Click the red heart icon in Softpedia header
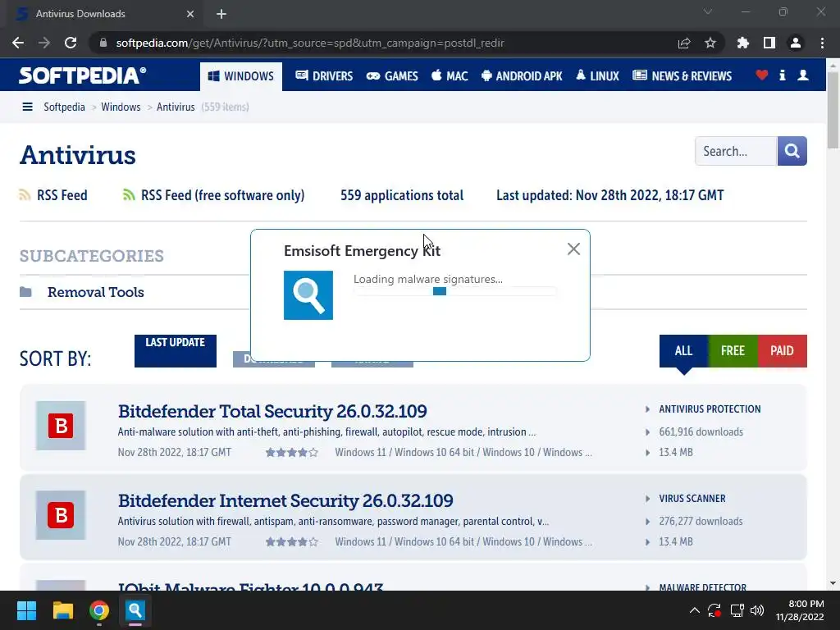Screen dimensions: 840x630 (761, 75)
